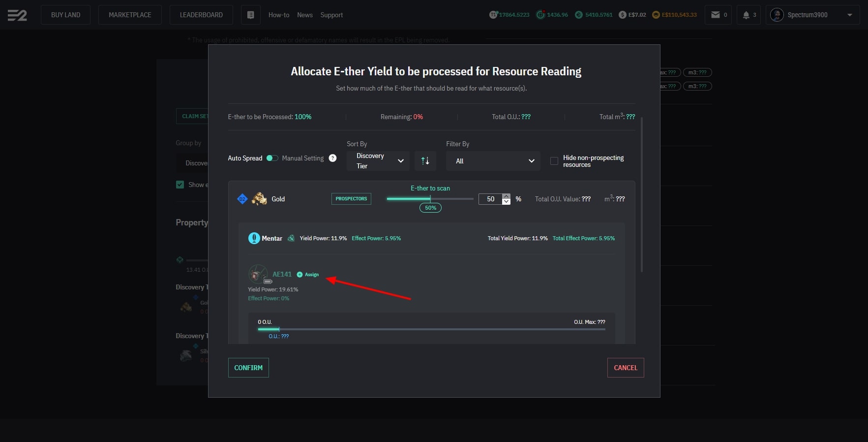Open the Leaderboard menu item
Screen dimensions: 868x442
[x=201, y=15]
